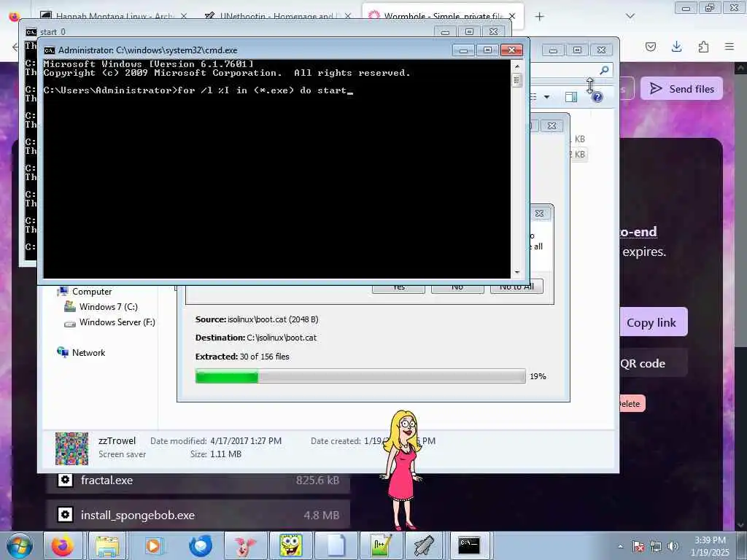Screen dimensions: 747x560
Task: Open the volume speaker tray icon
Action: (x=673, y=546)
